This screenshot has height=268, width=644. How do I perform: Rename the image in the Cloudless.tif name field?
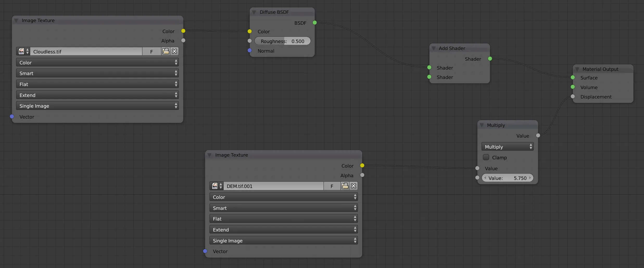pyautogui.click(x=86, y=51)
